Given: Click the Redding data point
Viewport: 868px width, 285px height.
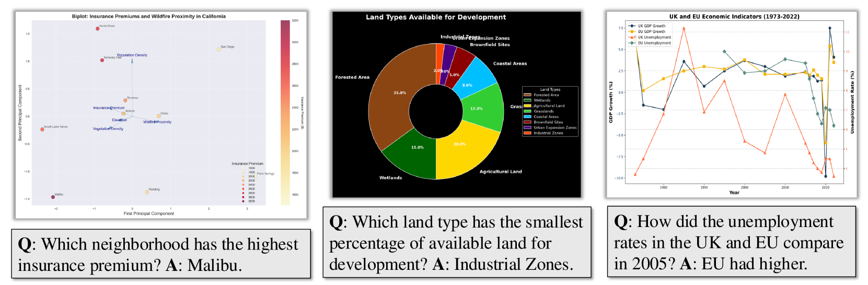Looking at the screenshot, I should (x=147, y=192).
